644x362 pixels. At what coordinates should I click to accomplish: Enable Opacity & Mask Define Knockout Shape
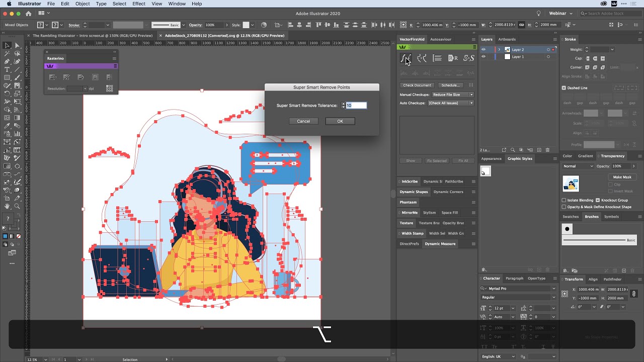pyautogui.click(x=564, y=207)
